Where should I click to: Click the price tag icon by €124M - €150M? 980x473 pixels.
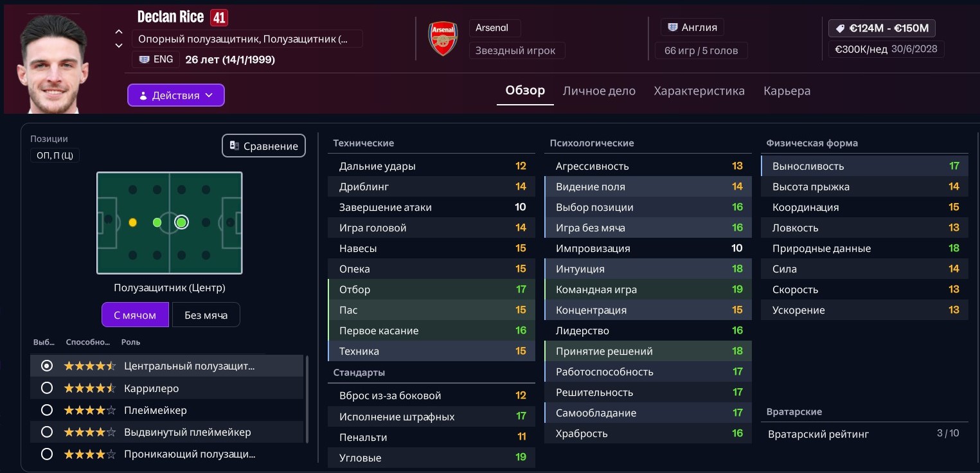(x=839, y=28)
